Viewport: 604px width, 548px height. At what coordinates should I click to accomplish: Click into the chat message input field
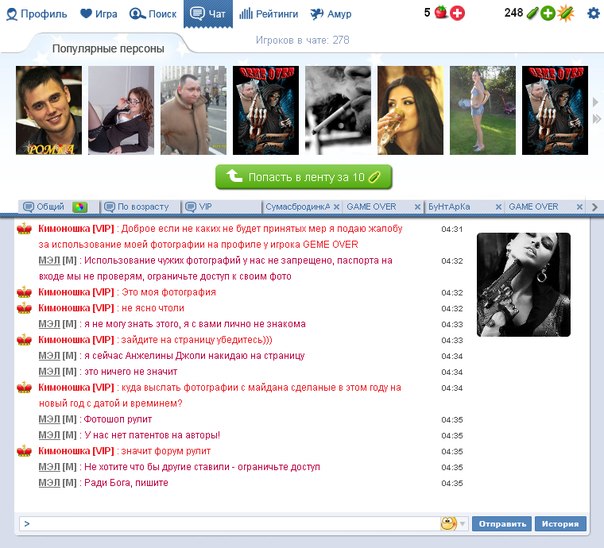pos(230,523)
